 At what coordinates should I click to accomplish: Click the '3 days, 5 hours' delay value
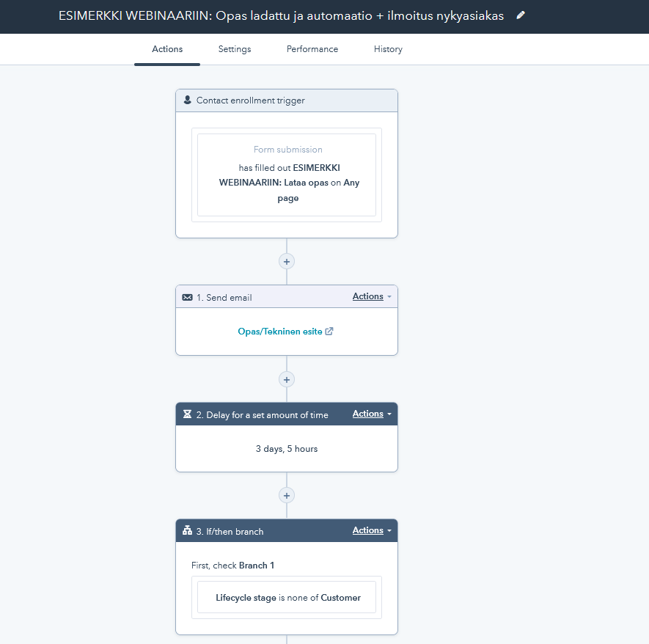287,449
